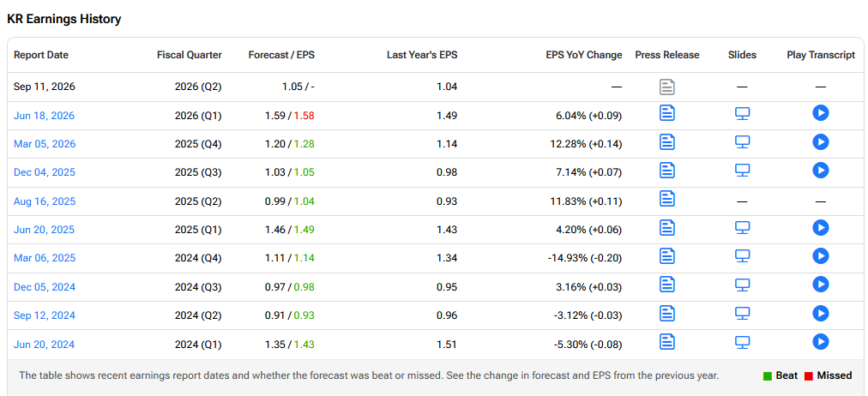Play transcript for Jun 20, 2024 report
Viewport: 868px width, 396px height.
click(820, 342)
